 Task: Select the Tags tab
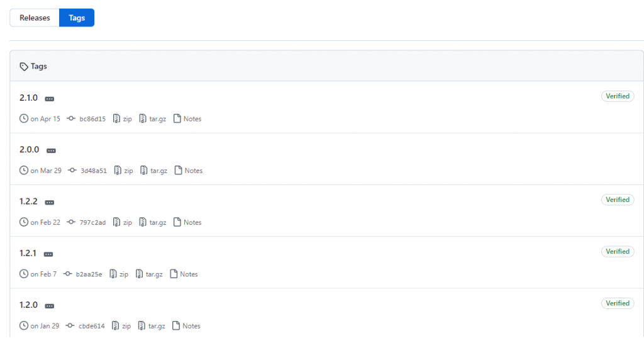77,18
